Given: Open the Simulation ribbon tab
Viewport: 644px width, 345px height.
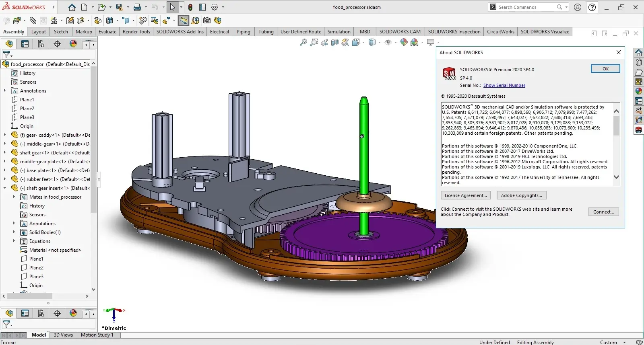Looking at the screenshot, I should (x=339, y=32).
